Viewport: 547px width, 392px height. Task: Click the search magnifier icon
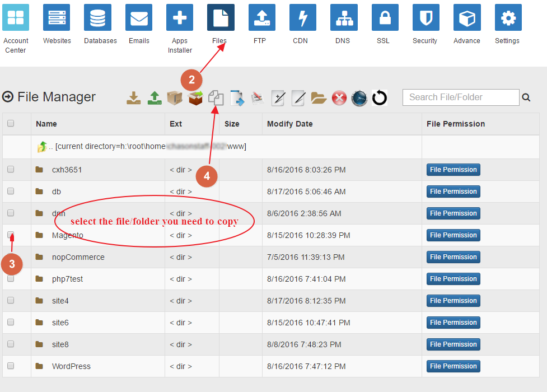click(x=526, y=97)
